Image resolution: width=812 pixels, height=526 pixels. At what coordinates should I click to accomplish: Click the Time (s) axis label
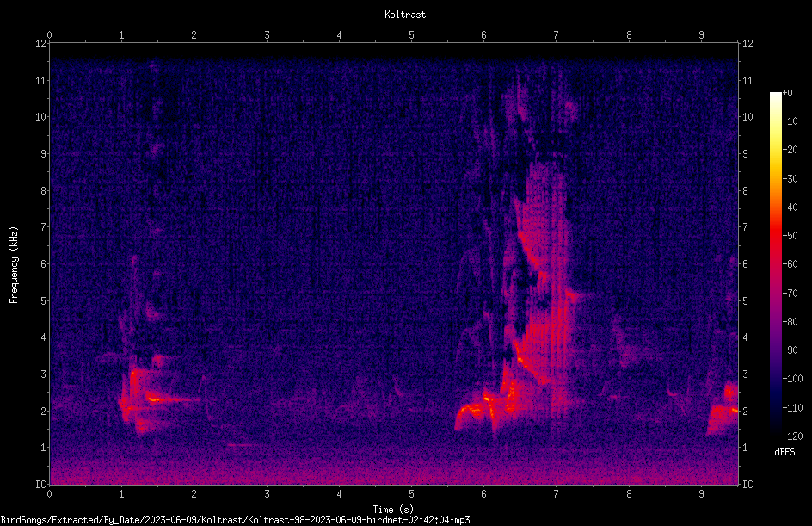[393, 510]
